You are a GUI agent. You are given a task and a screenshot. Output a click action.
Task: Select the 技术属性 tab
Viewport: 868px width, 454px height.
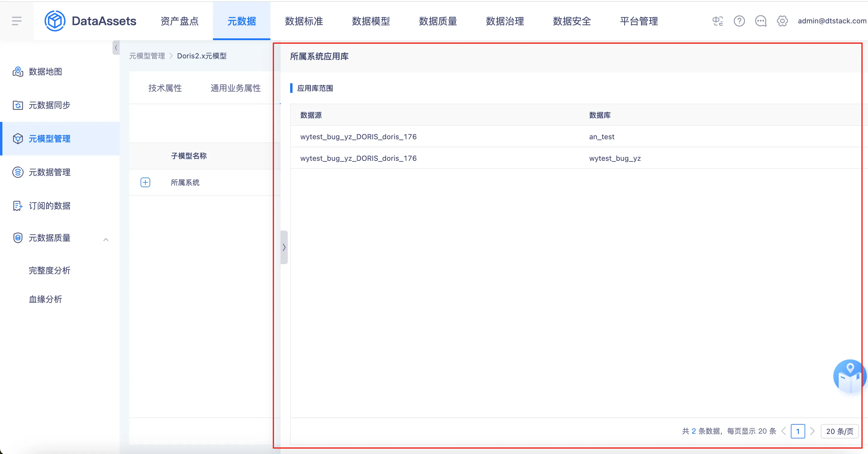165,88
